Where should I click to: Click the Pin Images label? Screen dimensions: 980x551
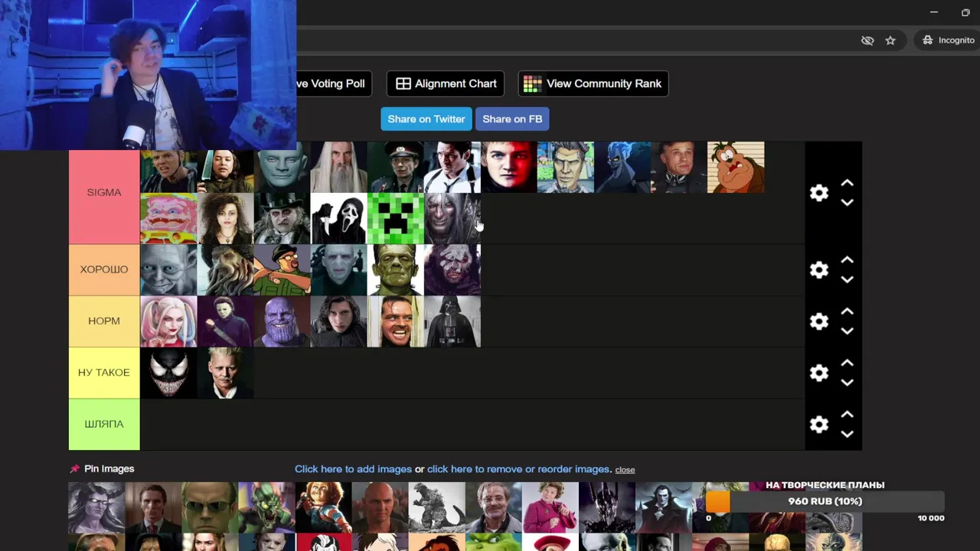(x=109, y=468)
